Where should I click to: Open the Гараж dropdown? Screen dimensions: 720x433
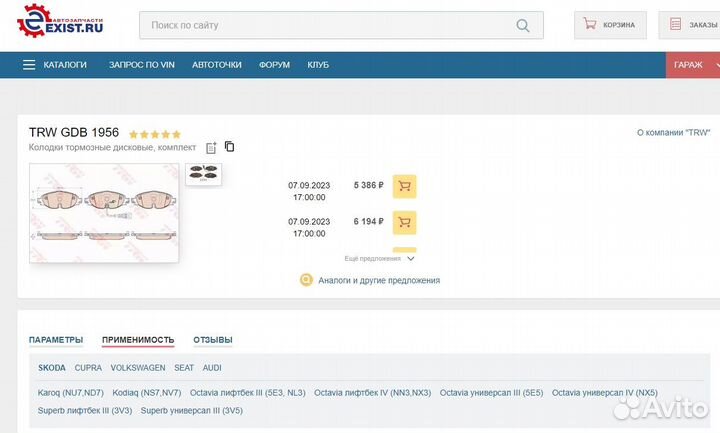[692, 65]
